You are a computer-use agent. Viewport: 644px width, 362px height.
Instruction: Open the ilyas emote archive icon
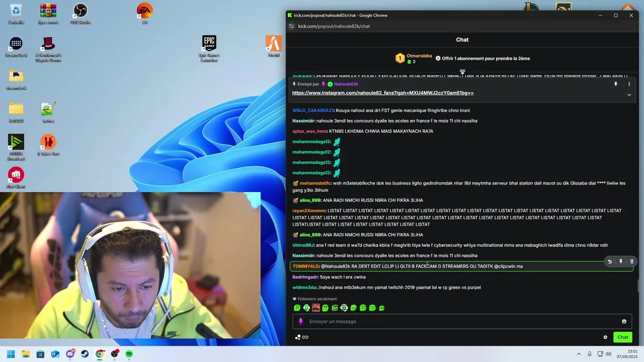48,14
